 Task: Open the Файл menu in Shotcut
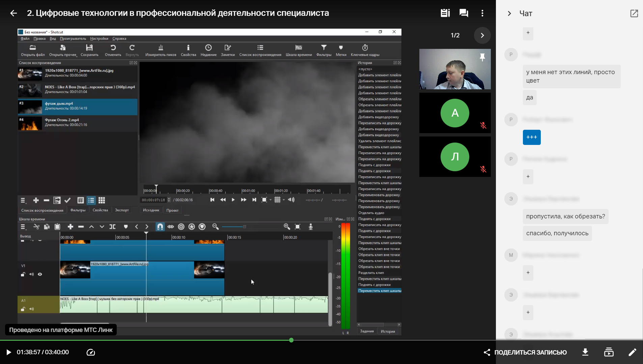tap(25, 38)
